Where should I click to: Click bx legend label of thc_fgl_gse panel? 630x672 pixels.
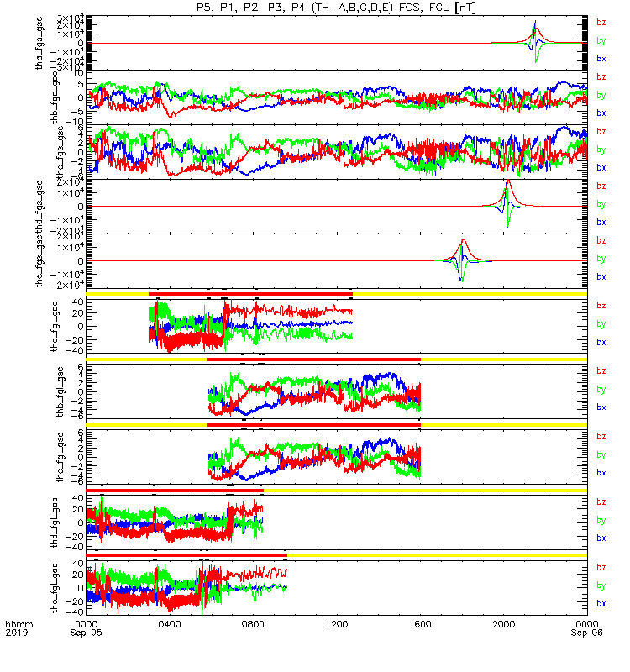pyautogui.click(x=601, y=473)
